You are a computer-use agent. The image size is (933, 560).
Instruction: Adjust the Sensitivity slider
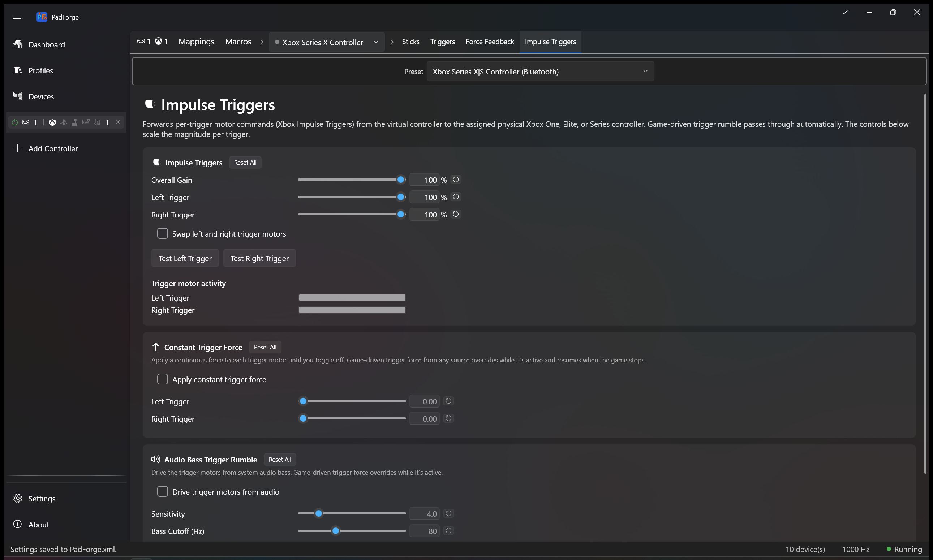(351, 514)
